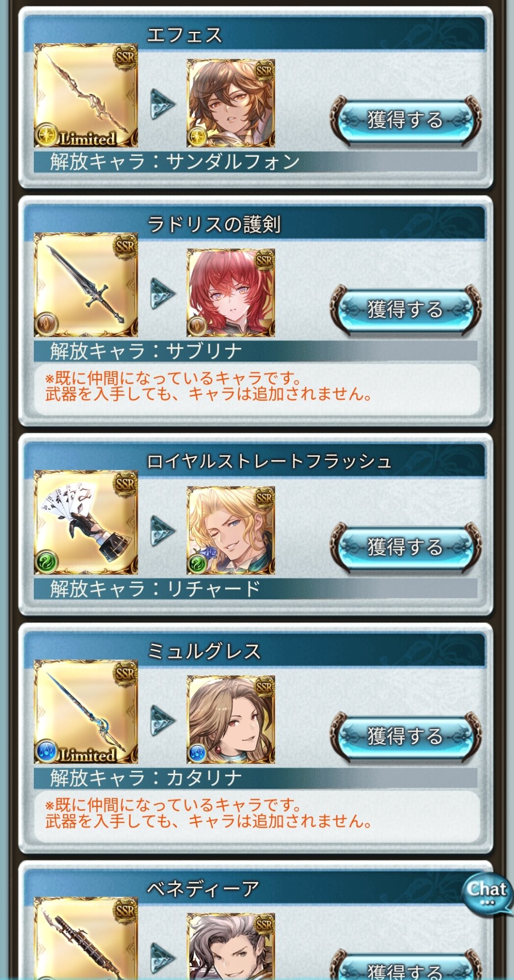Tap the arrow between エフェス and サンダルフォン
This screenshot has height=980, width=514.
[x=162, y=104]
